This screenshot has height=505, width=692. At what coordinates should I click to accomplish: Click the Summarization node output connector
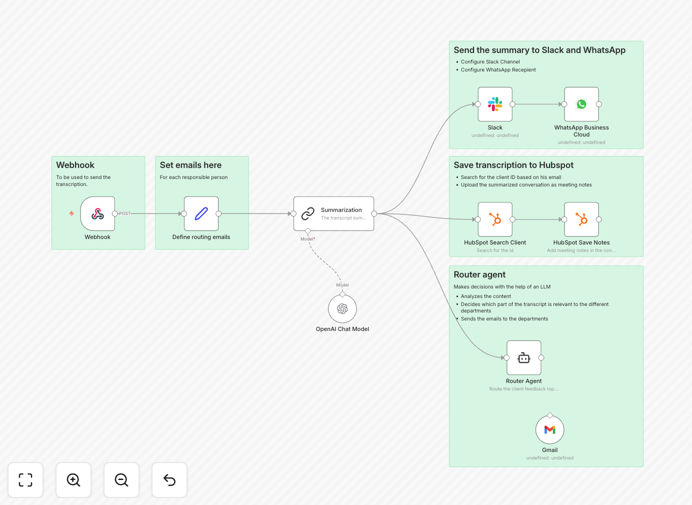pyautogui.click(x=374, y=214)
